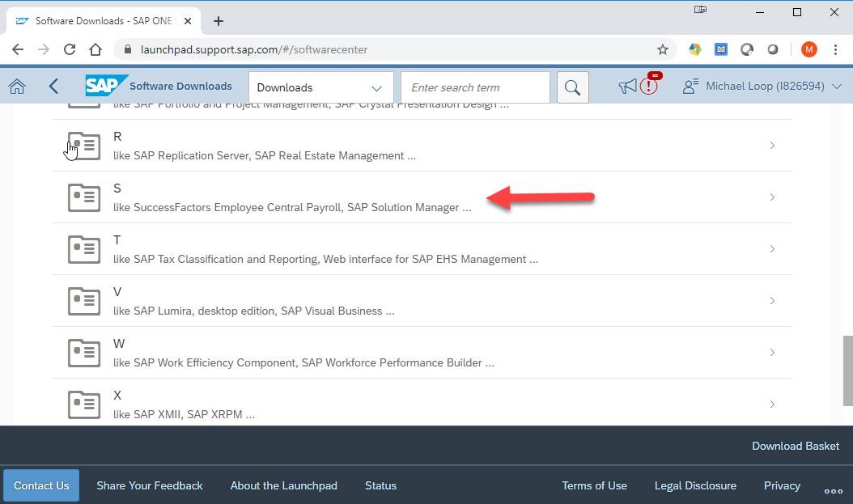Open Legal Disclosure link
Screen dimensions: 853x504
[x=695, y=485]
